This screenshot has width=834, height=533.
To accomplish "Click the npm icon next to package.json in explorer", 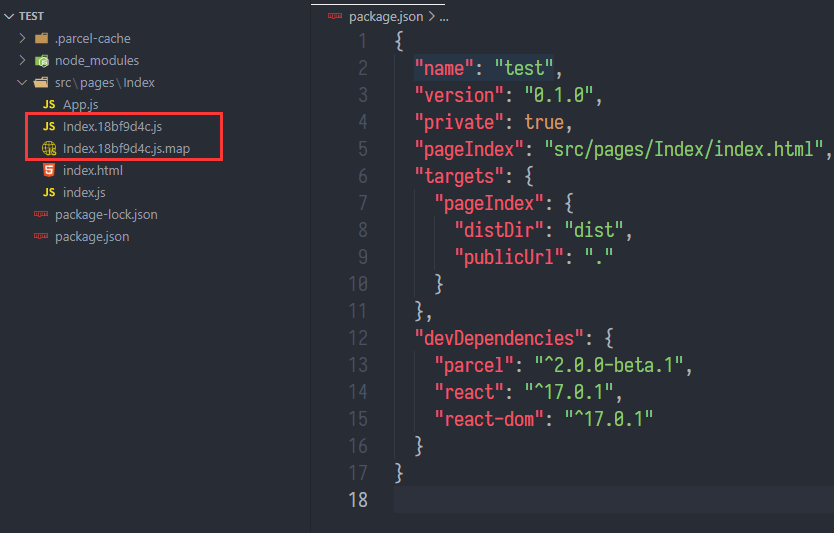I will pos(41,236).
